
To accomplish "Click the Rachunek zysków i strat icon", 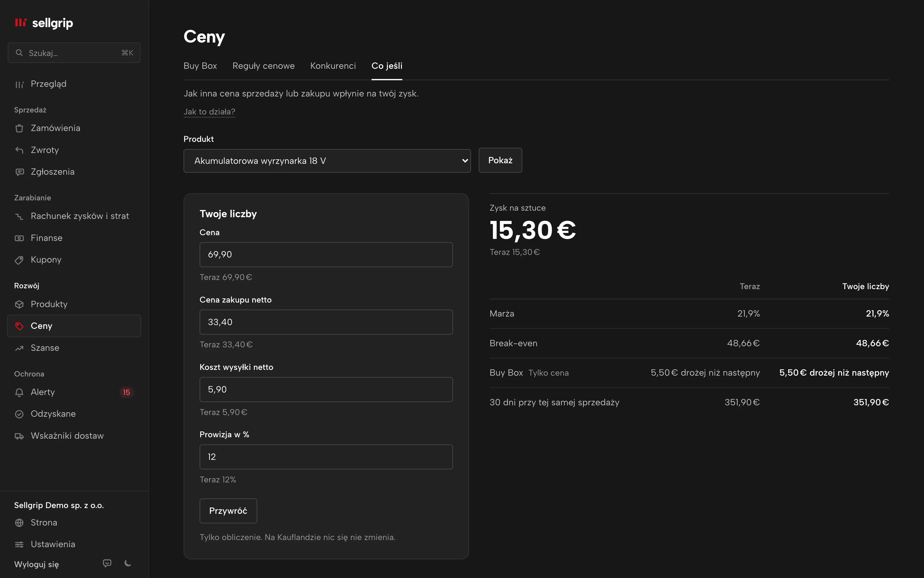I will click(x=19, y=216).
